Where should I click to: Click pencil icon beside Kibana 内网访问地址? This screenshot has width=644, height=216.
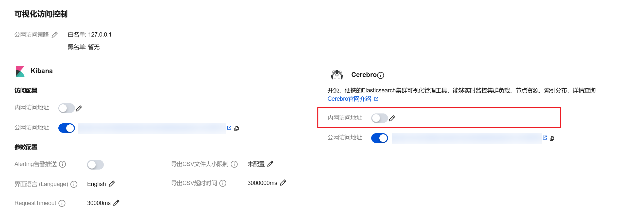click(x=79, y=108)
